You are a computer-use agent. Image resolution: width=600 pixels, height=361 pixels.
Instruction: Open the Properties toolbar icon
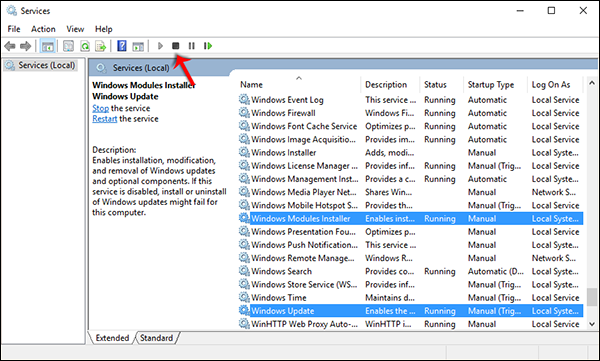click(x=68, y=46)
